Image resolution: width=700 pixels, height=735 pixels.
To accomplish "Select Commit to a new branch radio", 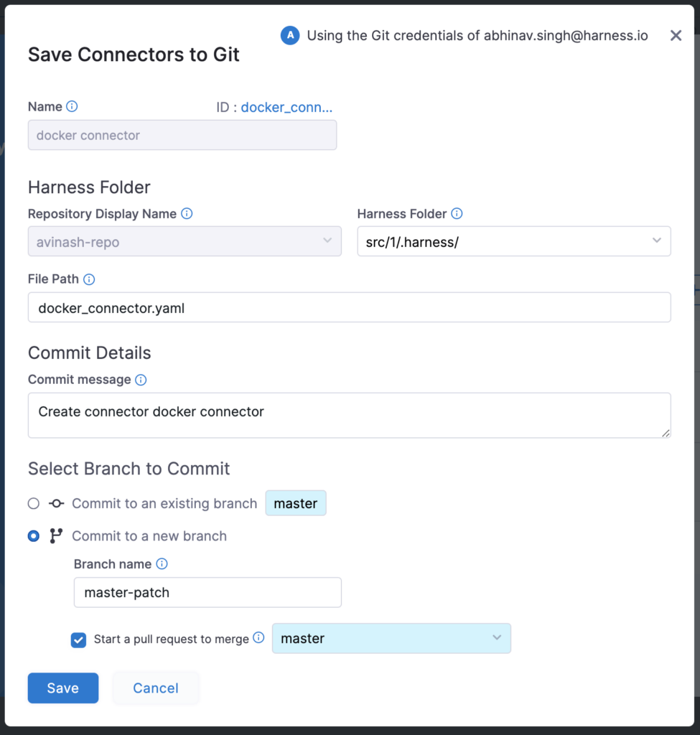I will pos(33,535).
